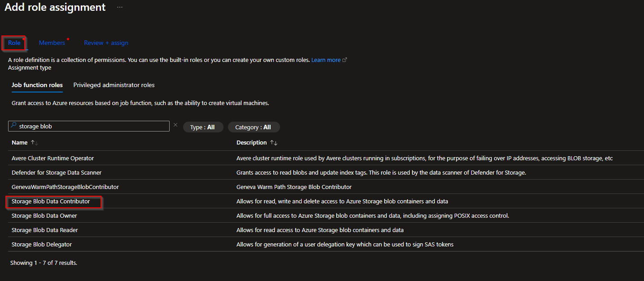Select the Storage Blob Data Owner role
Screen dimensions: 644x281
pos(44,215)
